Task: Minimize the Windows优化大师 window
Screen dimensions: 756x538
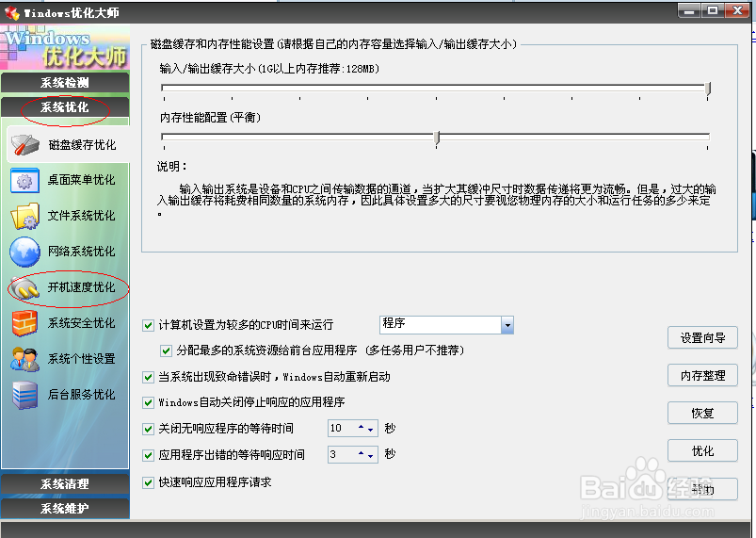Action: coord(689,10)
